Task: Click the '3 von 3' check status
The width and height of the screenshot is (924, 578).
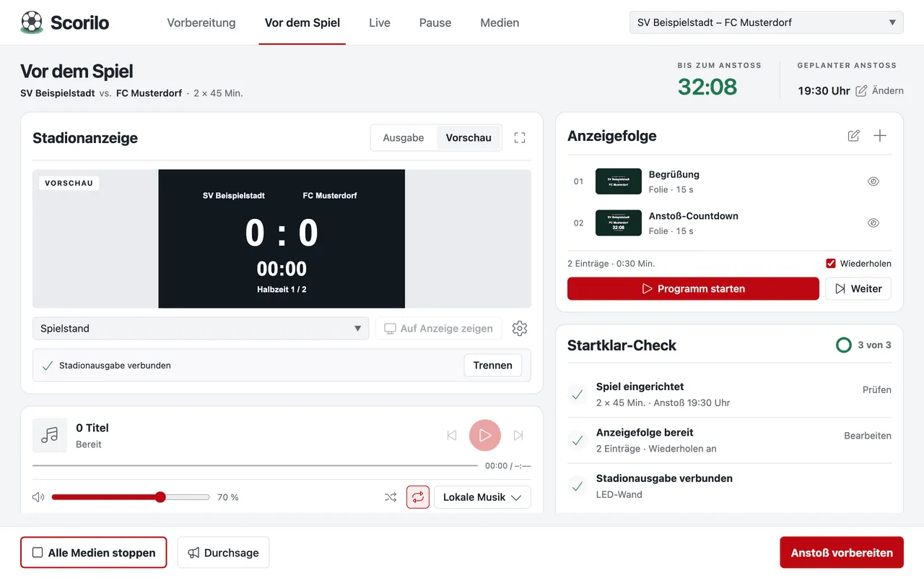Action: 874,345
